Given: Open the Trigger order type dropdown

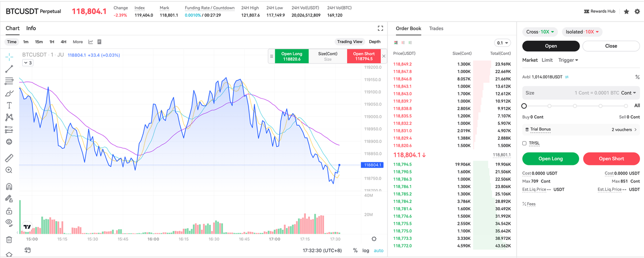Looking at the screenshot, I should tap(568, 60).
